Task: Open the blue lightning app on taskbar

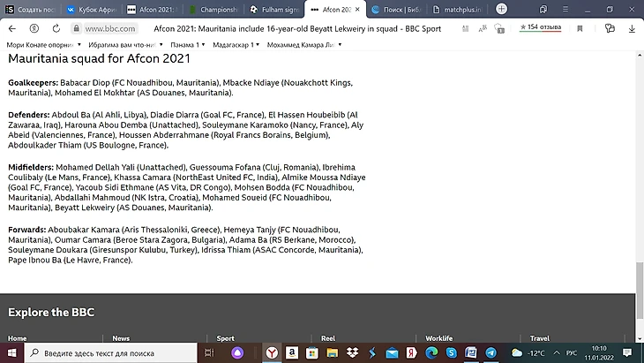Action: pos(372,352)
